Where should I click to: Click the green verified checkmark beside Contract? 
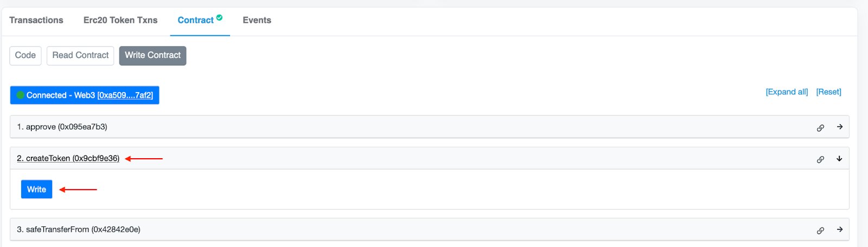[219, 17]
